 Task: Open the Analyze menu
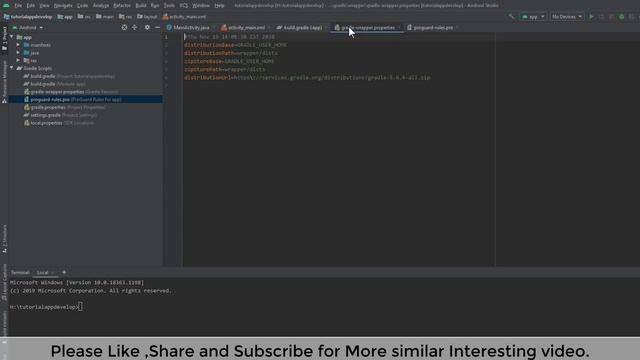(101, 6)
